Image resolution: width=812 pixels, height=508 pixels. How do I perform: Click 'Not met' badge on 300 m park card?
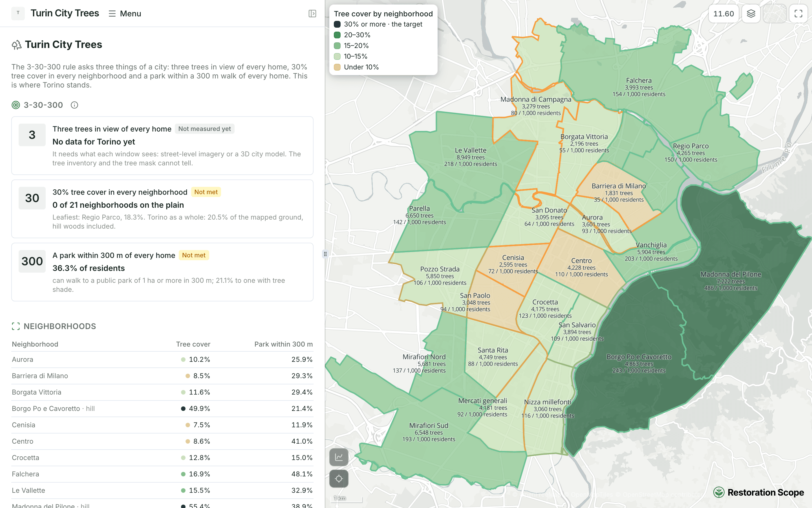click(194, 255)
